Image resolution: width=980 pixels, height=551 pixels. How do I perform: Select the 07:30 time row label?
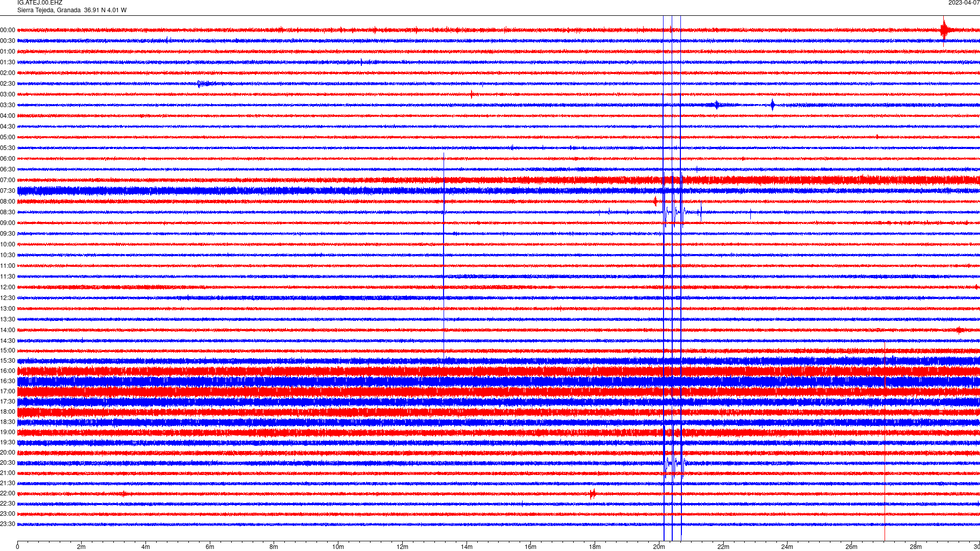pyautogui.click(x=8, y=191)
